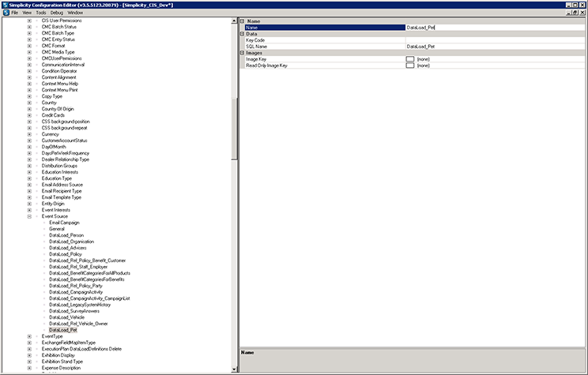The image size is (588, 375).
Task: Minimize the inner document window
Action: coord(570,13)
